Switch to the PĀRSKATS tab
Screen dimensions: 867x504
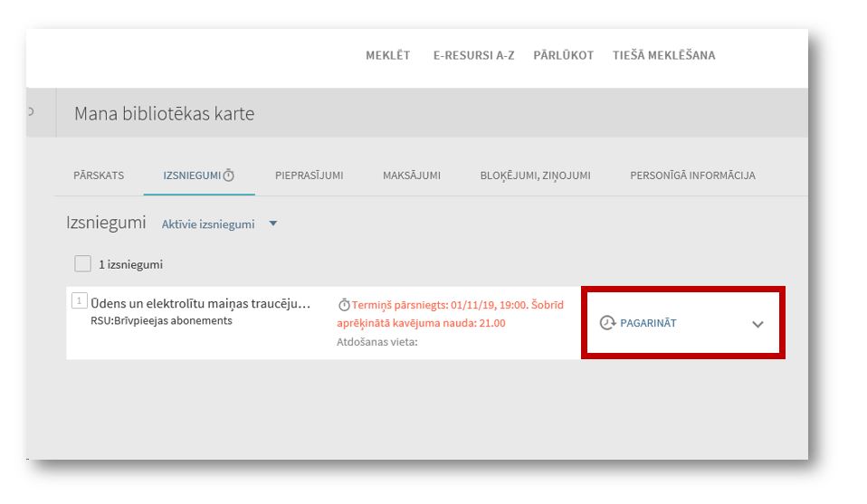click(99, 176)
